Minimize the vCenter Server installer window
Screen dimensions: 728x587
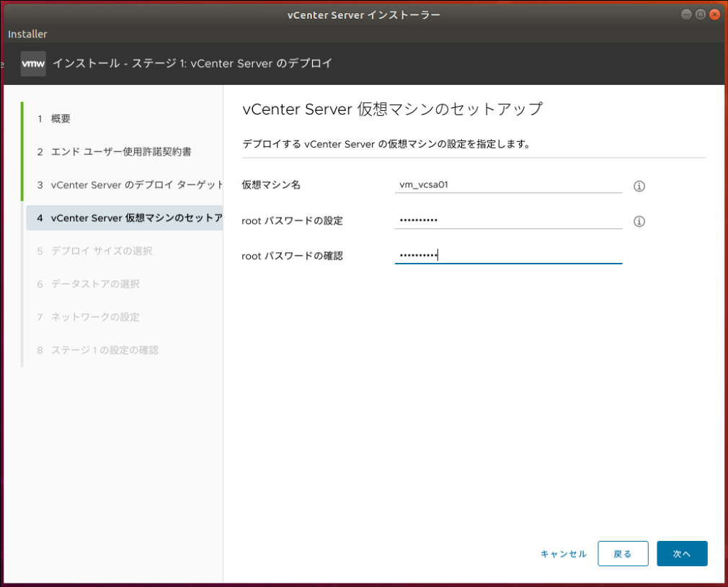686,14
